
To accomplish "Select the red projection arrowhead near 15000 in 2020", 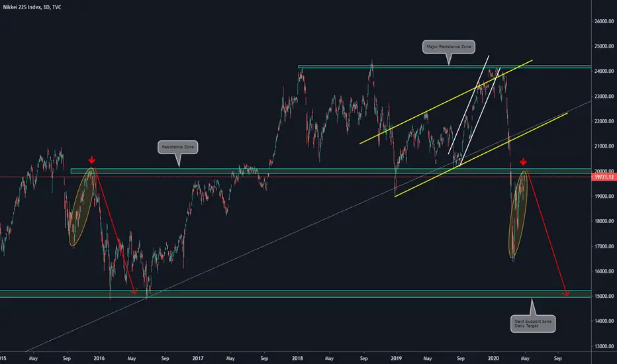I will tap(565, 293).
